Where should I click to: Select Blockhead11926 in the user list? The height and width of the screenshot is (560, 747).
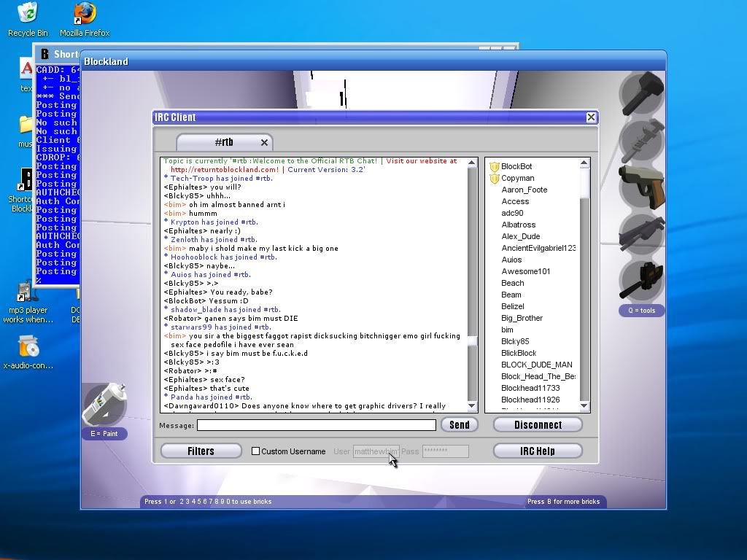[530, 400]
